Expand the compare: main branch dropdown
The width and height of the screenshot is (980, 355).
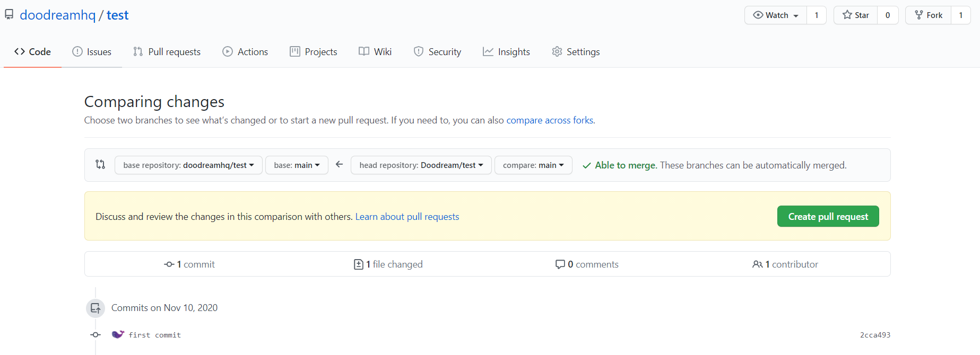533,165
